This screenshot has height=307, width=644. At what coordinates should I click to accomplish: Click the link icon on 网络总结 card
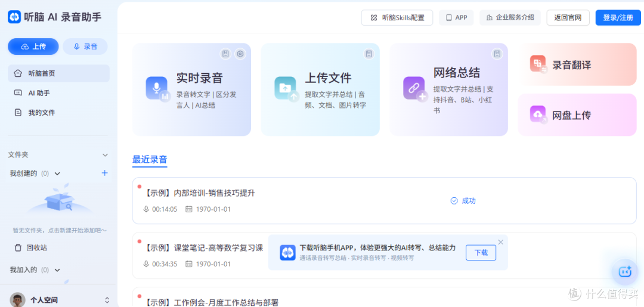pos(415,89)
